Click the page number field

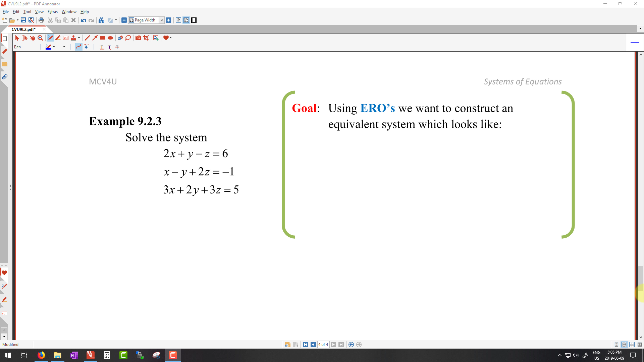tap(323, 345)
